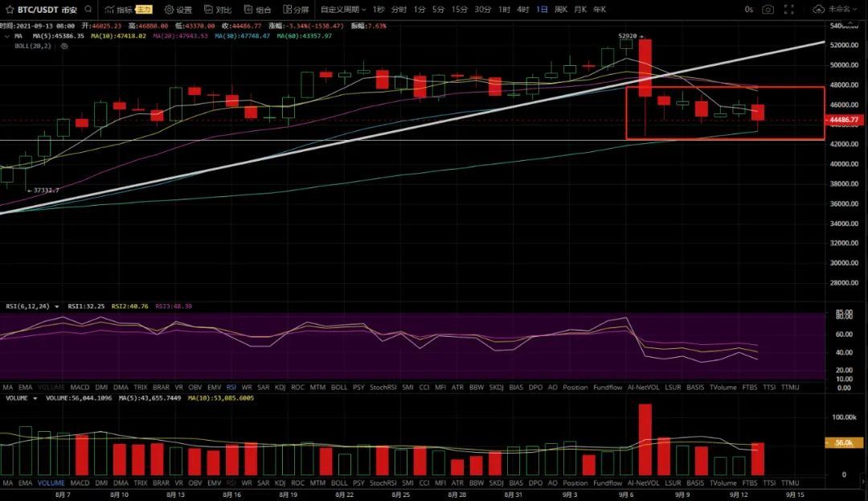
Task: Collapse the MA indicator legend chevron
Action: [8, 36]
